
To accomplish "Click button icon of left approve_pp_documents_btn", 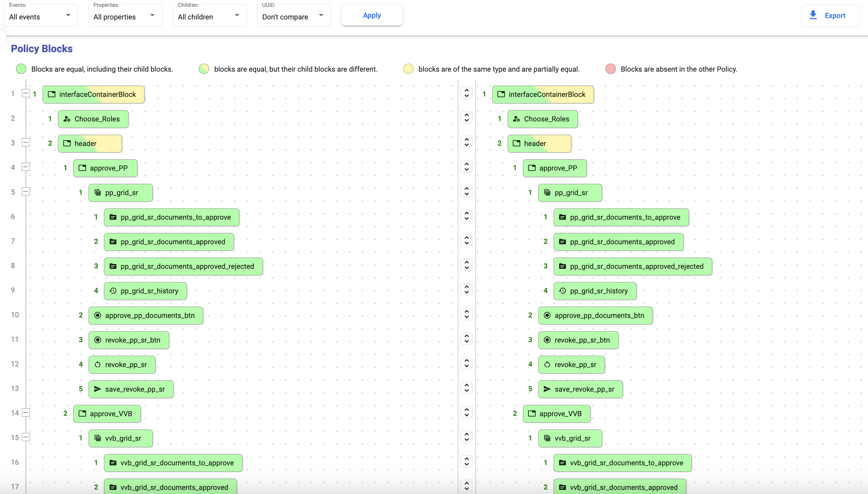I will 98,316.
